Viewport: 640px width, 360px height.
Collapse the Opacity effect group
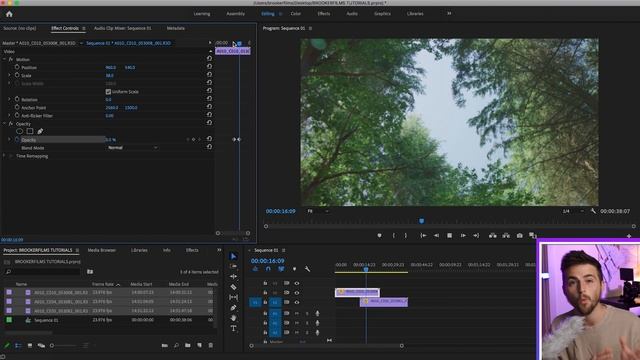(4, 124)
